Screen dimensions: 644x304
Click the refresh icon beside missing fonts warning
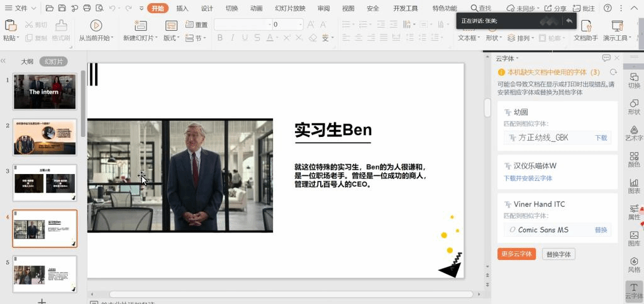(613, 72)
